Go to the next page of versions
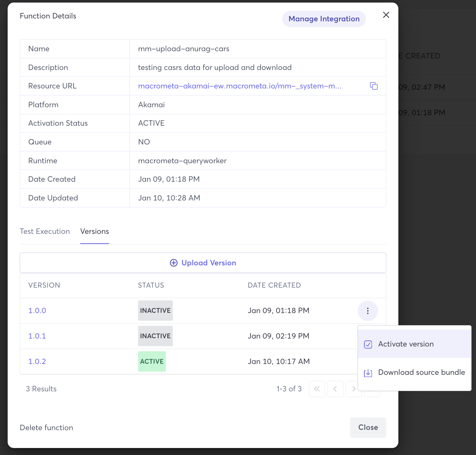Screen dimensions: 476x455 pyautogui.click(x=353, y=389)
